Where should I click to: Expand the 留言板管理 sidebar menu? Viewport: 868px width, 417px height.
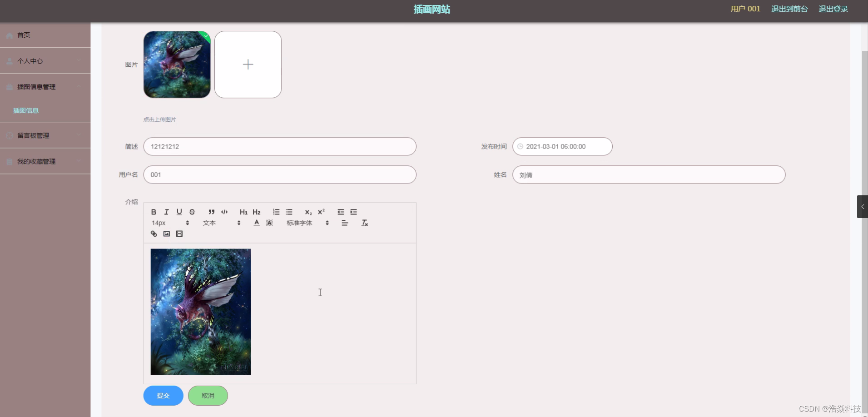click(45, 135)
